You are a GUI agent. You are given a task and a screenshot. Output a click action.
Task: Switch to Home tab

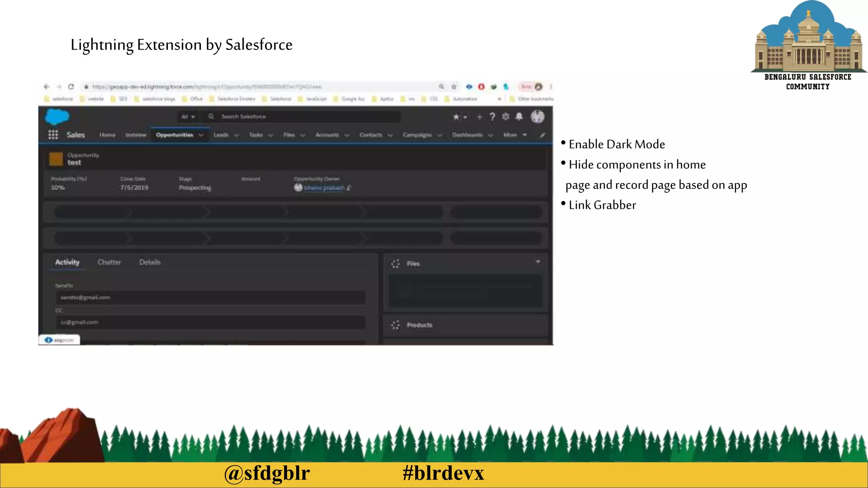click(107, 135)
